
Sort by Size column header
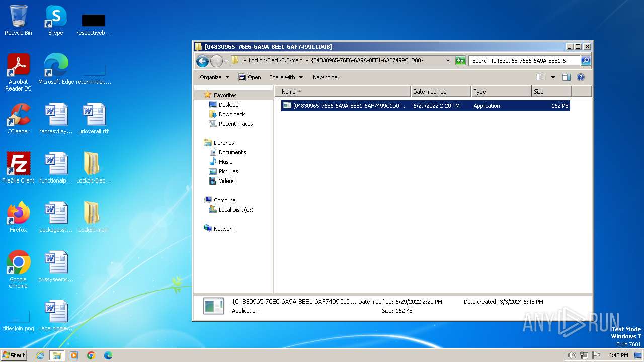[551, 92]
